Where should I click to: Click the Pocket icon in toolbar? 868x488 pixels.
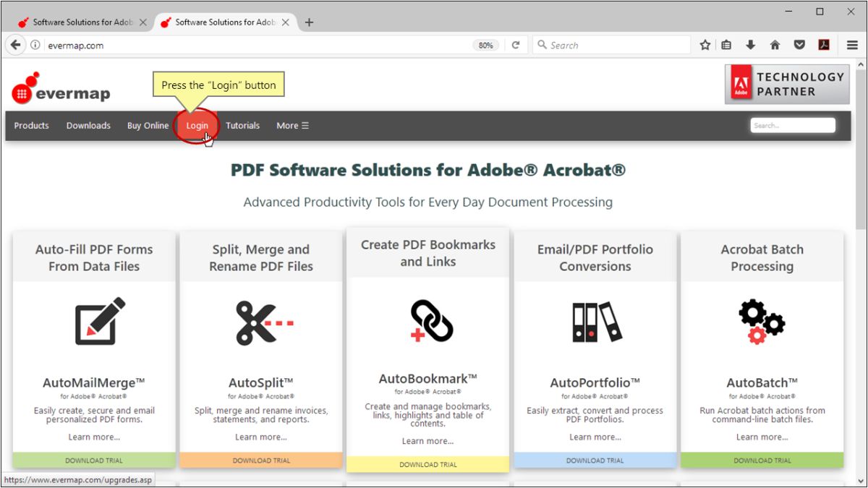coord(799,45)
